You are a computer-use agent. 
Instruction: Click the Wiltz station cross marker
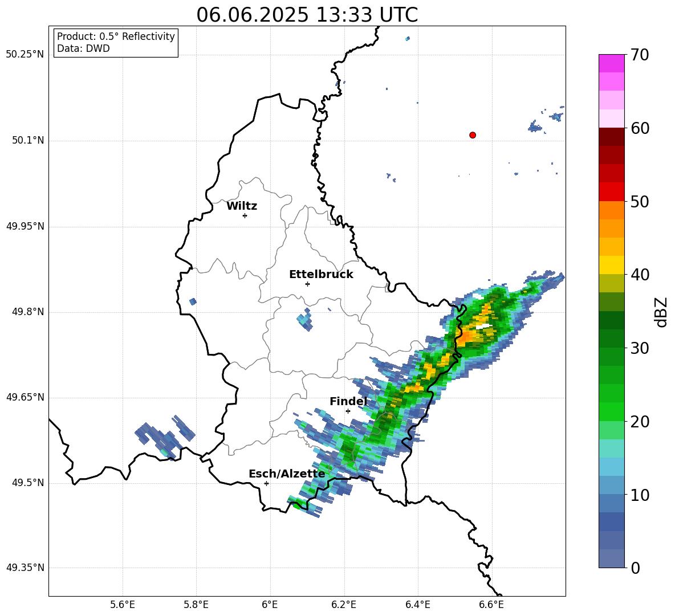[x=245, y=215]
